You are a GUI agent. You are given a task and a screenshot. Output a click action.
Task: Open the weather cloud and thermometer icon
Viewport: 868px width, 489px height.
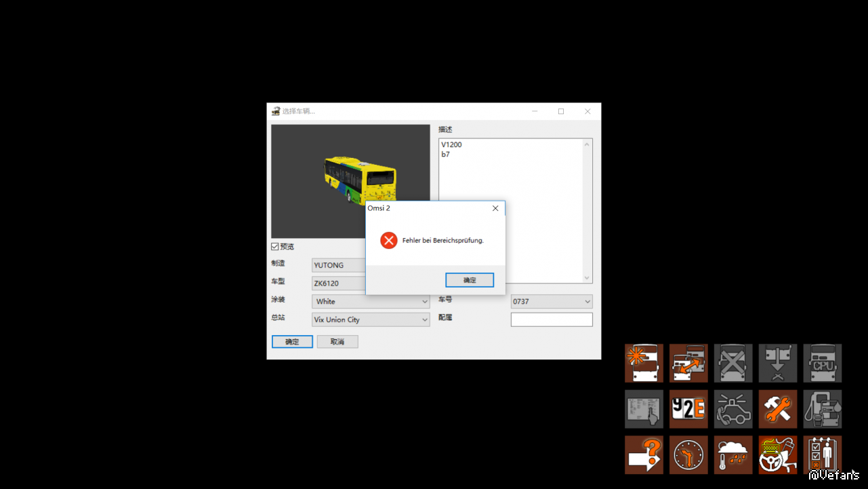[x=733, y=454]
